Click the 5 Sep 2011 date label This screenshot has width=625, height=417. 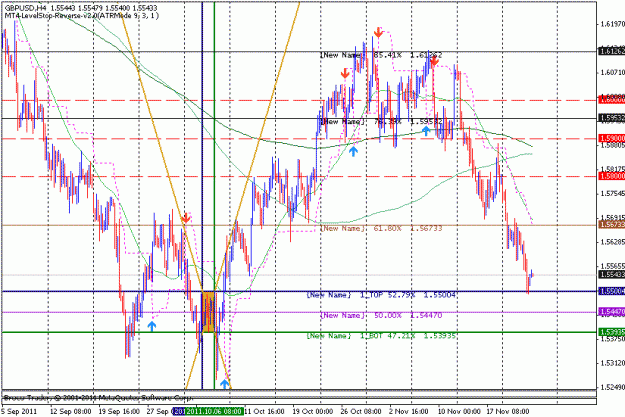coord(19,411)
